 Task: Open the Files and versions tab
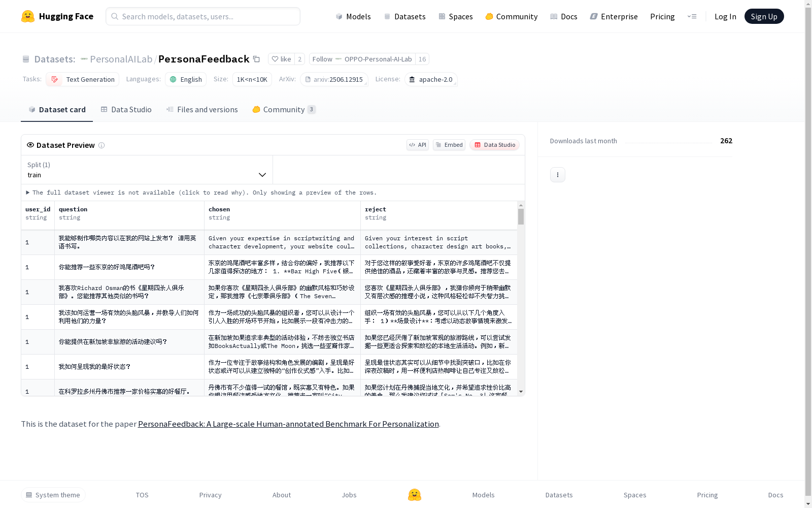click(x=202, y=110)
